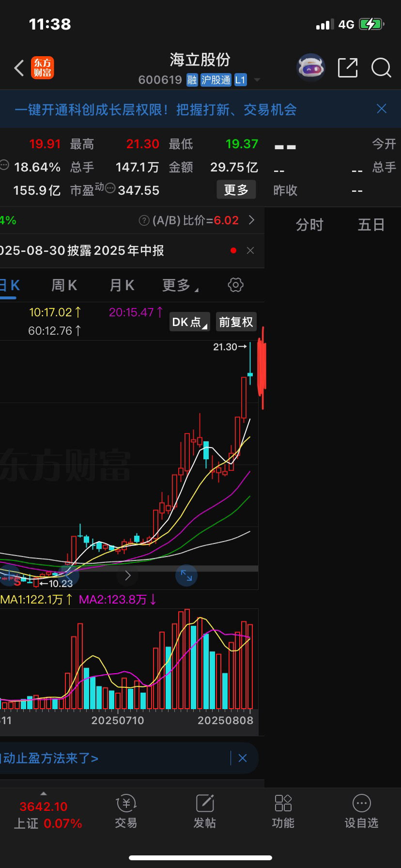Viewport: 401px width, 868px height.
Task: Open the 设自选 watchlist icon
Action: click(x=361, y=812)
